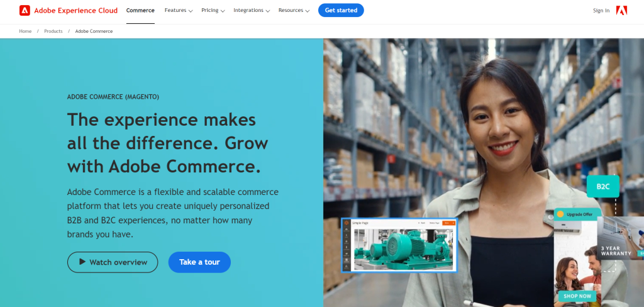The width and height of the screenshot is (644, 307).
Task: Expand the Features dropdown menu
Action: click(x=179, y=10)
